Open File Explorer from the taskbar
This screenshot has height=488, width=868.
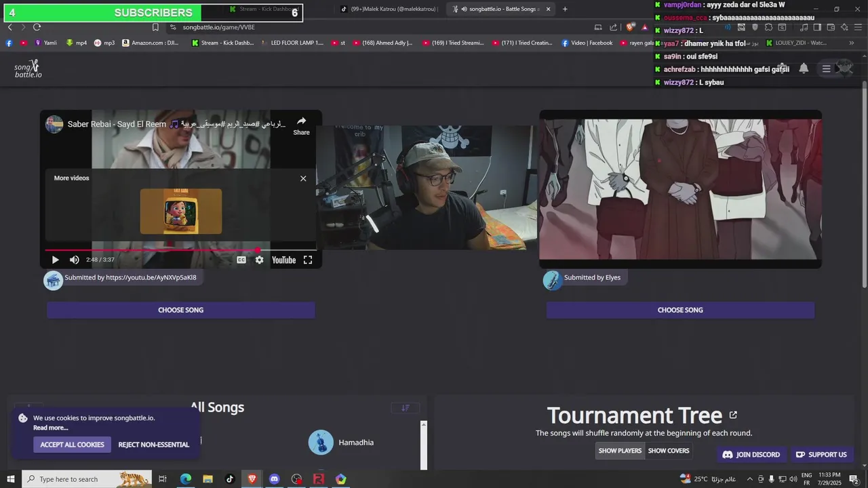[x=208, y=479]
